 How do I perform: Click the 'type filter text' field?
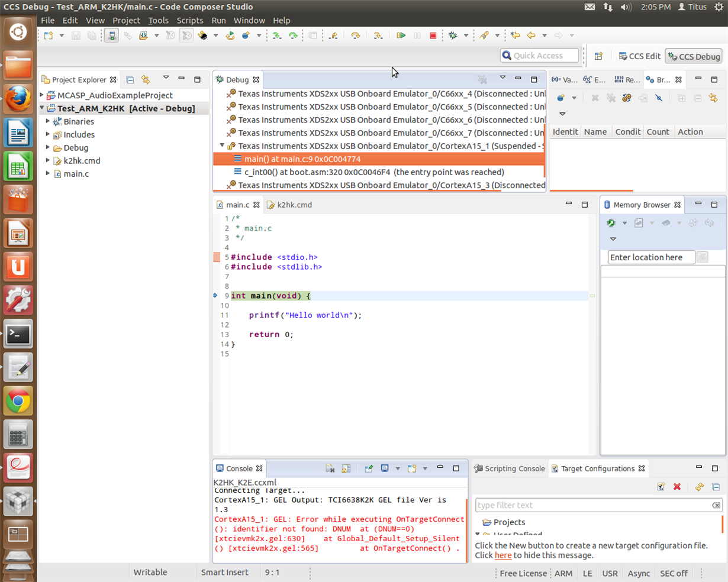(598, 505)
